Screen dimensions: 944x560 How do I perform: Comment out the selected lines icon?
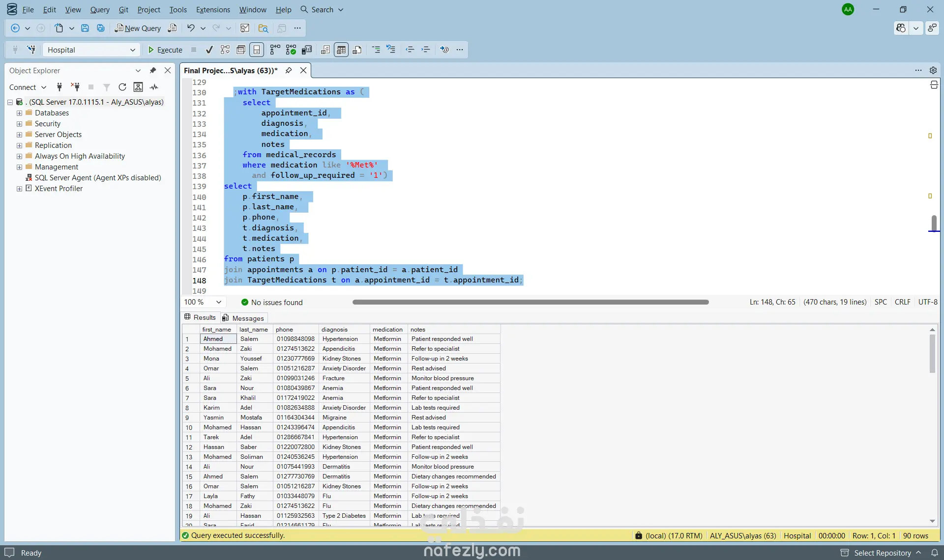pos(376,50)
